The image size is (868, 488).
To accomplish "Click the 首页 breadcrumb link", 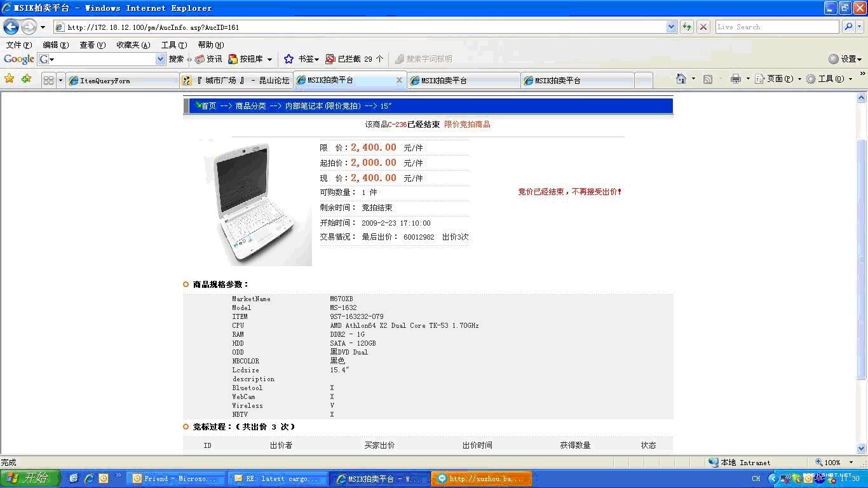I will (208, 106).
